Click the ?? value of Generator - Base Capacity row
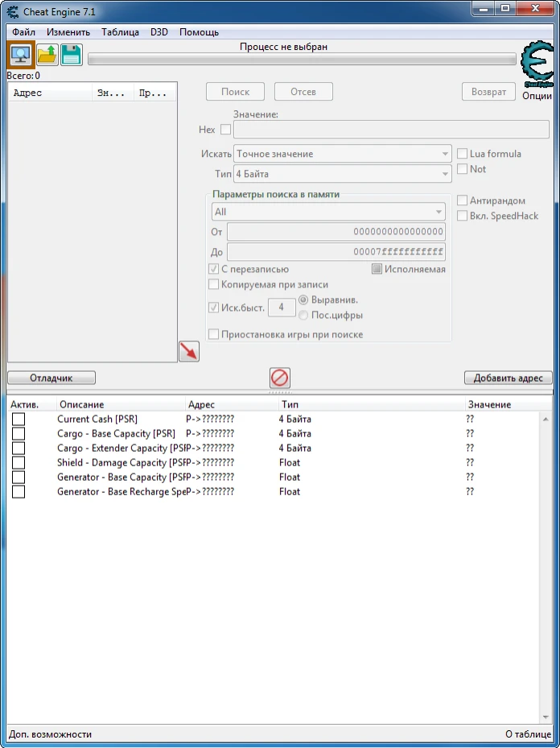 pyautogui.click(x=470, y=477)
